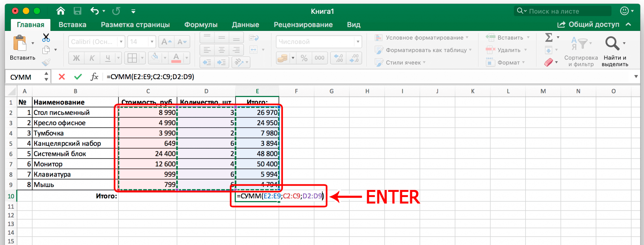Viewport: 644px width, 245px height.
Task: Cancel formula entry with red X
Action: 62,77
